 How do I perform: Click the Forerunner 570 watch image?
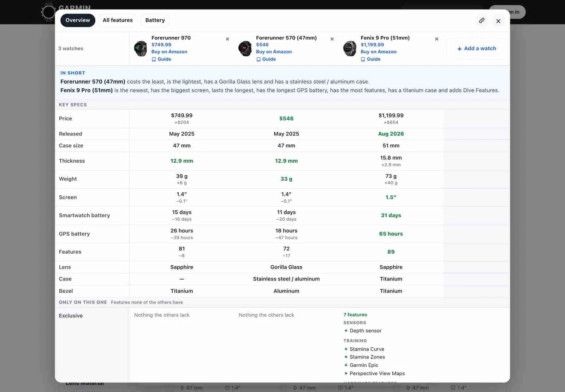245,48
